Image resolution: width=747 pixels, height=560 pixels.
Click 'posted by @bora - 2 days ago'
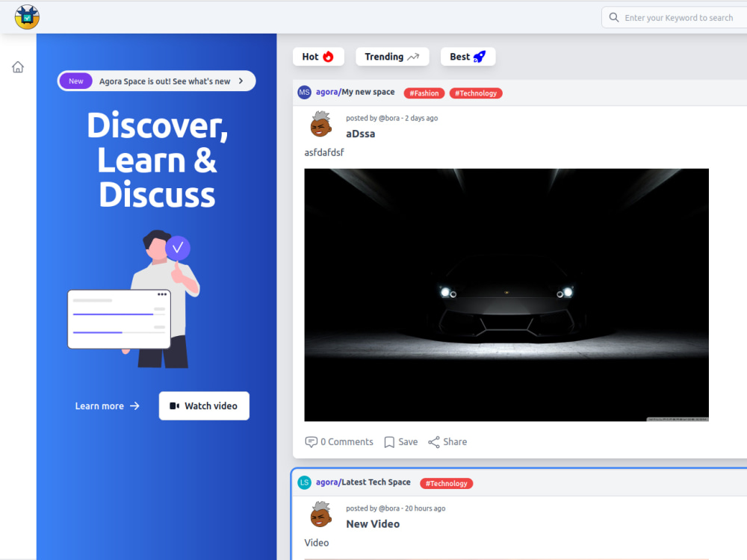[x=391, y=118]
